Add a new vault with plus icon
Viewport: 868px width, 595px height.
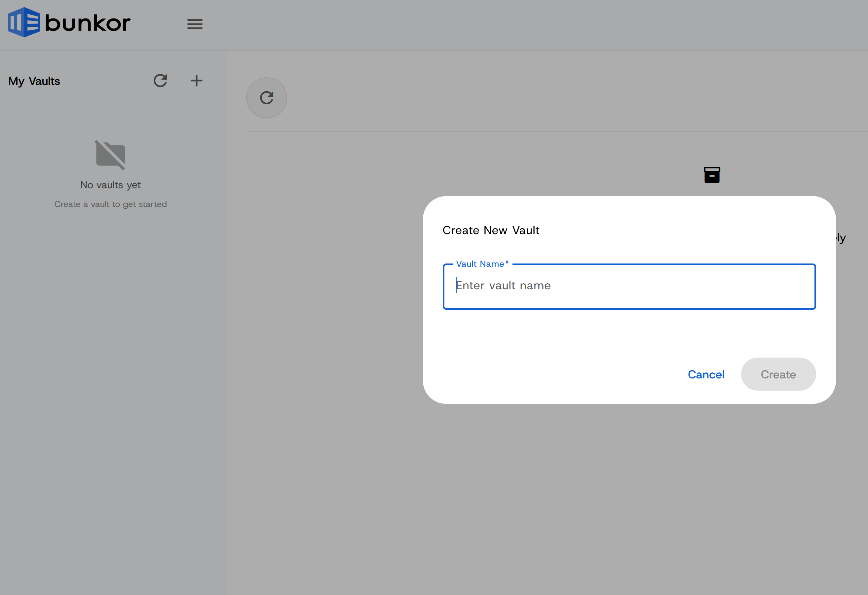[197, 81]
